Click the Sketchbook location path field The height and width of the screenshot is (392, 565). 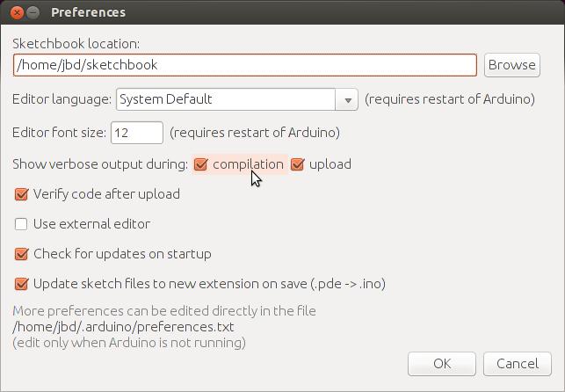click(x=244, y=64)
